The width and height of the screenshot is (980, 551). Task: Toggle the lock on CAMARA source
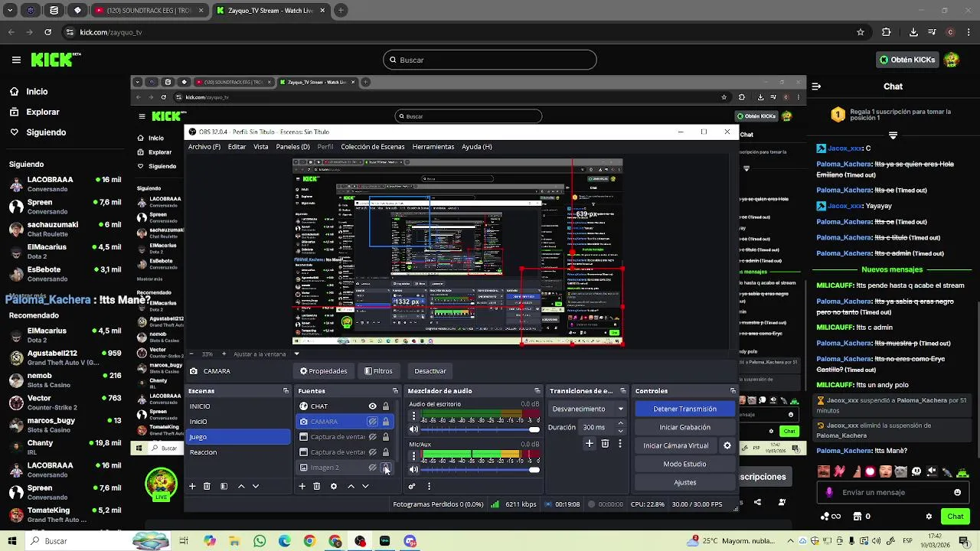pos(385,422)
